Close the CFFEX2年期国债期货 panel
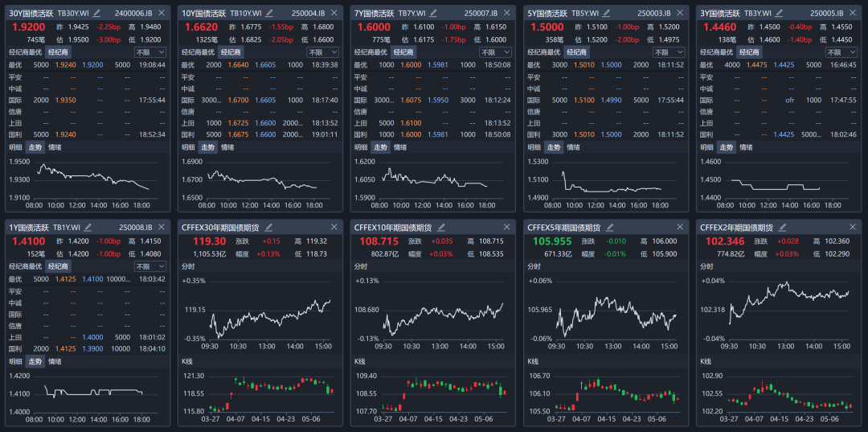This screenshot has height=432, width=868. coord(852,227)
